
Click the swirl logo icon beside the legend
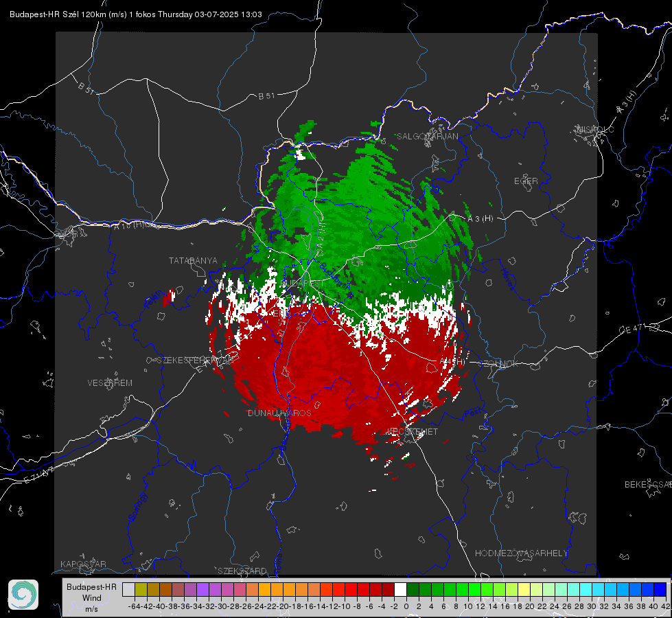point(23,595)
